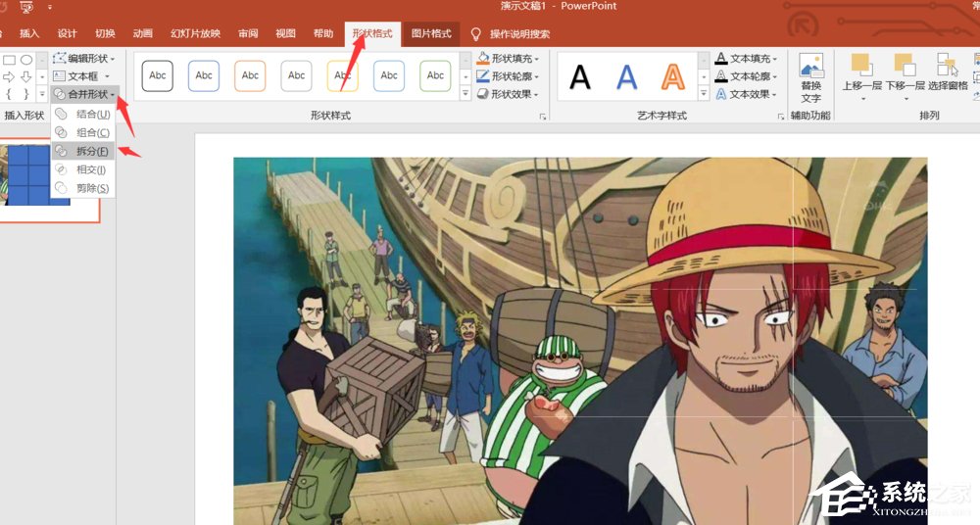Apply the orange-outlined Abc shape style
The height and width of the screenshot is (525, 980).
(x=251, y=75)
